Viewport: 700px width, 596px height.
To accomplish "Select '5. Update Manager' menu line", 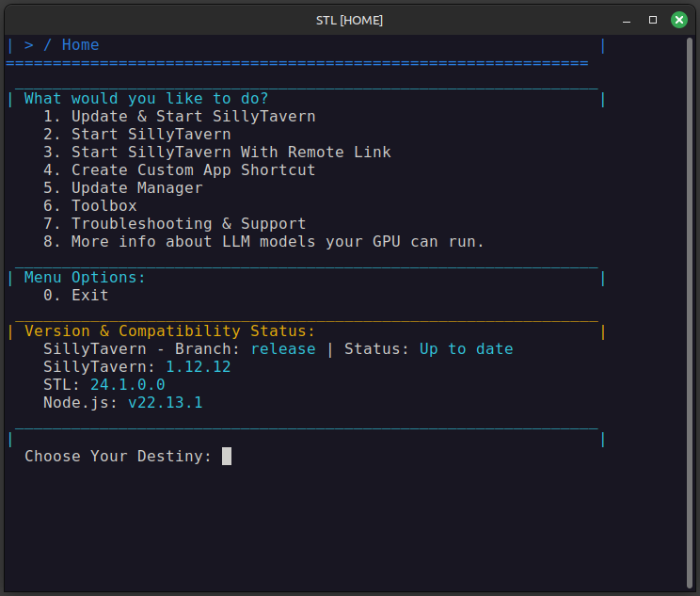I will (x=122, y=188).
